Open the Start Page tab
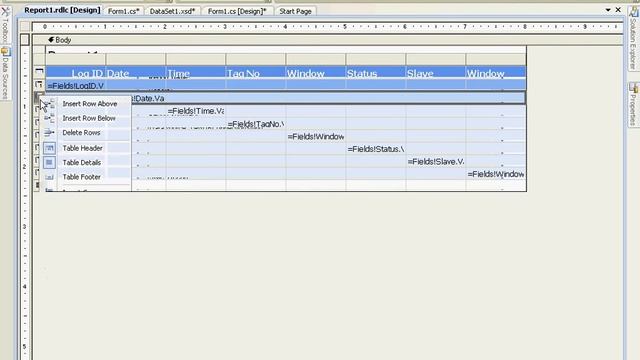 296,11
